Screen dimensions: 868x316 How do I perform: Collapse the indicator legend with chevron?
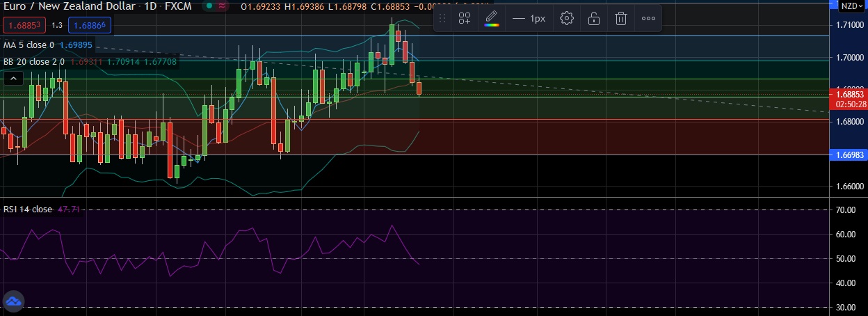(x=13, y=79)
